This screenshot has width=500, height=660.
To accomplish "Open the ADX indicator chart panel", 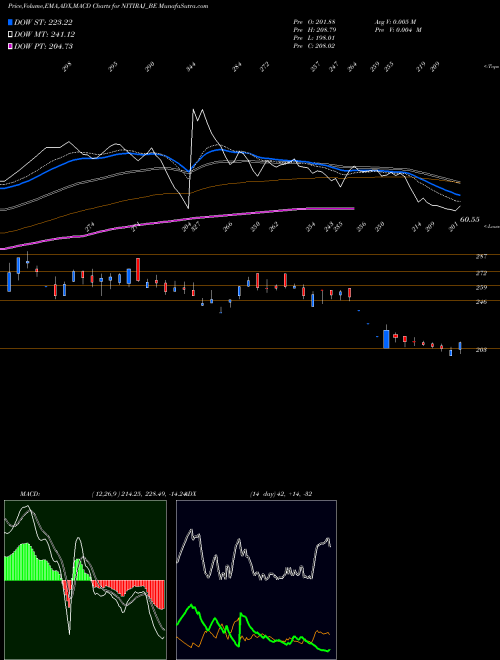I will click(256, 580).
